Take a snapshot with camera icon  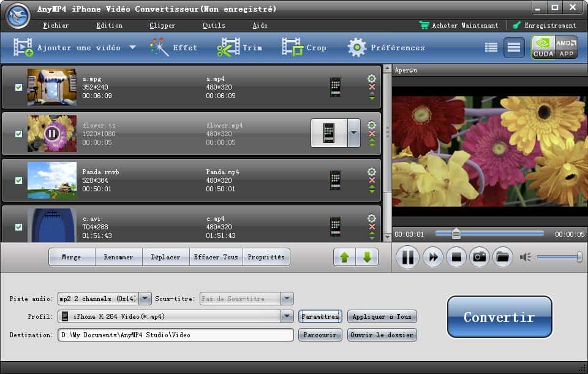tap(479, 258)
